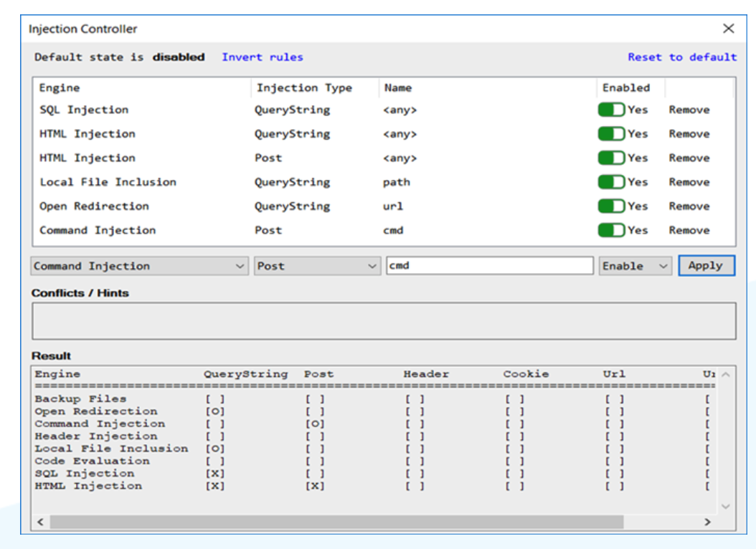Open the Enable state dropdown
Viewport: 756px width, 549px height.
pyautogui.click(x=635, y=266)
